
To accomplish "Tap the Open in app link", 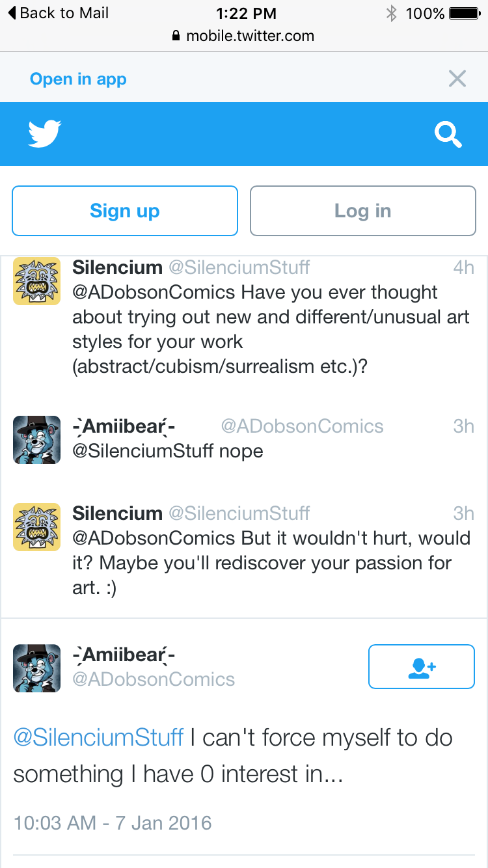I will (78, 79).
